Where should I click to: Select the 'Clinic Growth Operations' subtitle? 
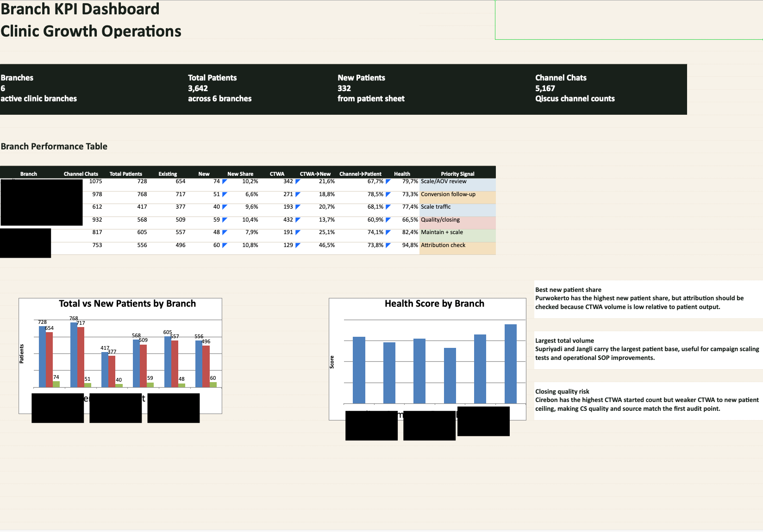point(91,31)
